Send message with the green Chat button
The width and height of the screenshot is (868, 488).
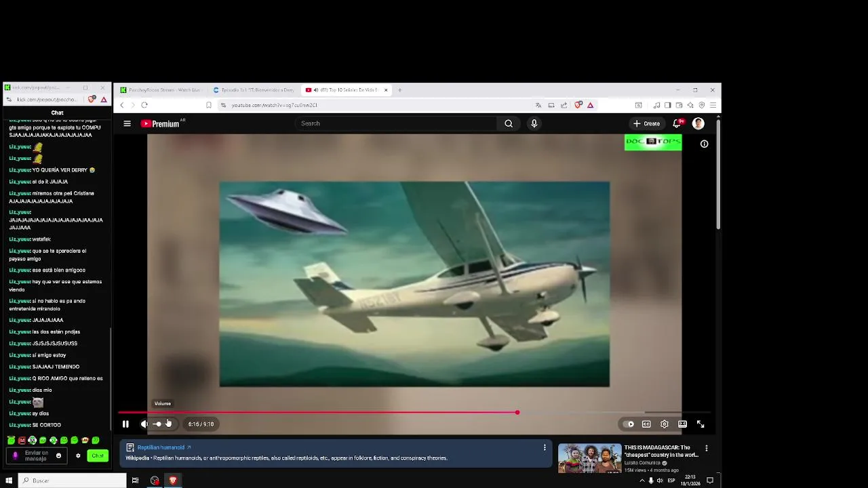pos(98,455)
